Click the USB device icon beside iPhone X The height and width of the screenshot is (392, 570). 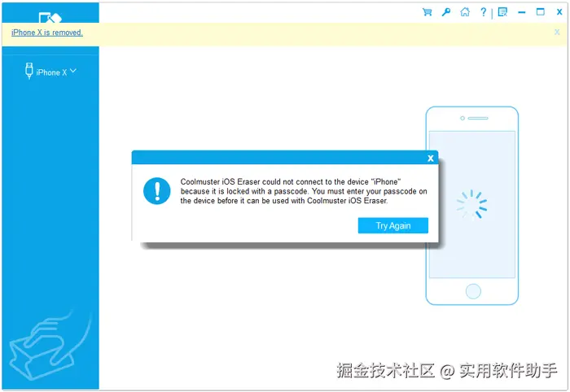[29, 71]
